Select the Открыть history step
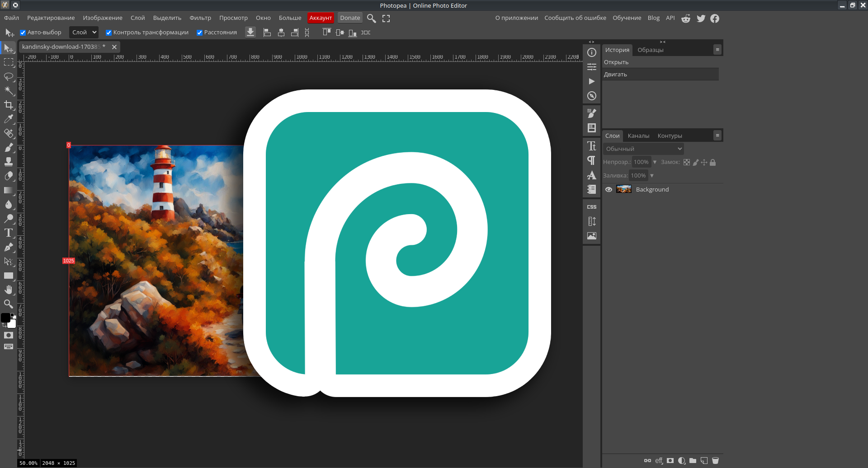 (x=660, y=62)
